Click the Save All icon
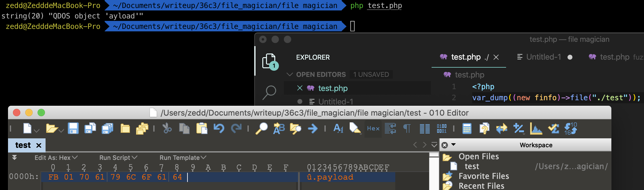The image size is (644, 190). [107, 128]
